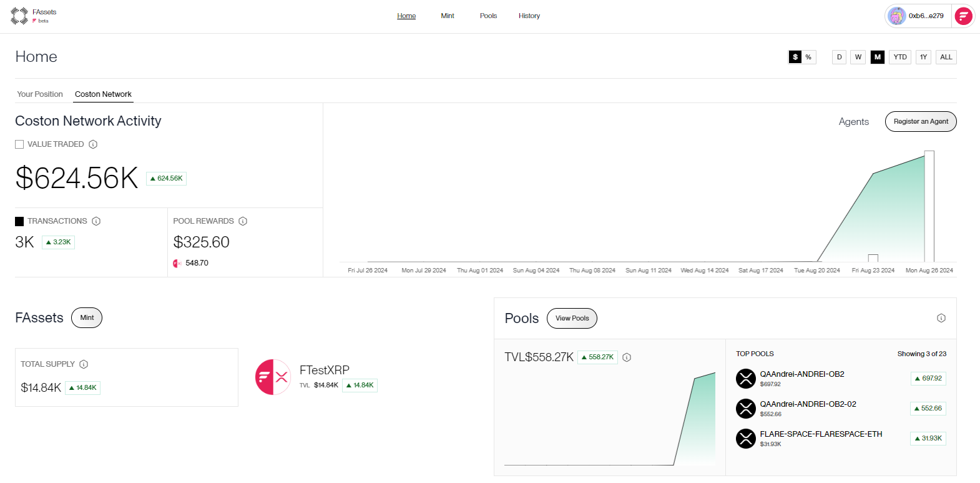
Task: Click info icon next to Total Supply
Action: pos(84,364)
